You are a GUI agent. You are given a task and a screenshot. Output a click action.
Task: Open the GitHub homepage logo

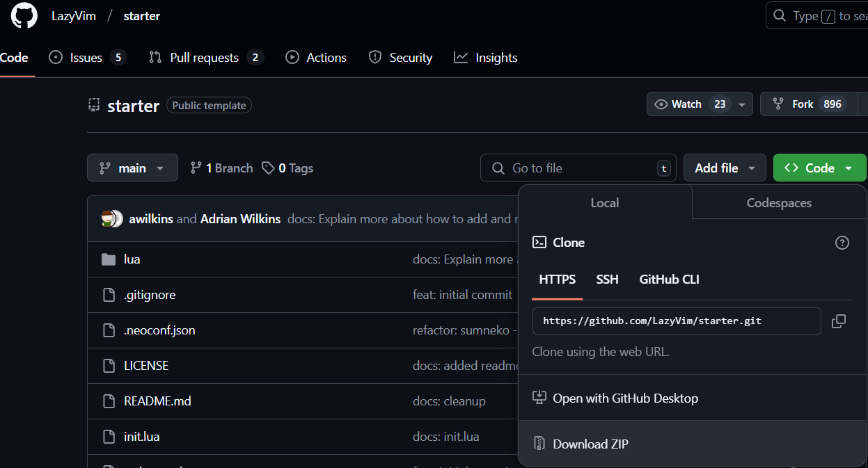[24, 16]
